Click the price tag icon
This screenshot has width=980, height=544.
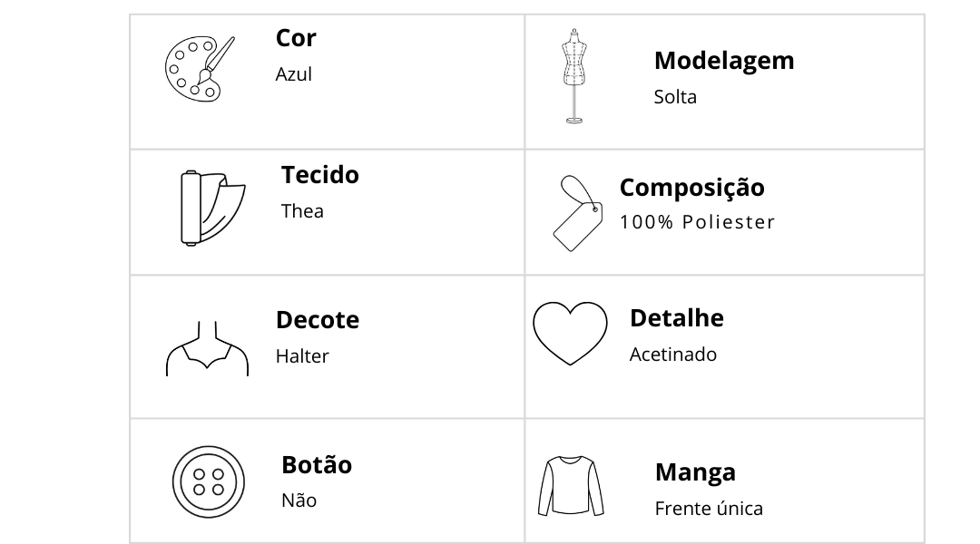[x=579, y=213]
